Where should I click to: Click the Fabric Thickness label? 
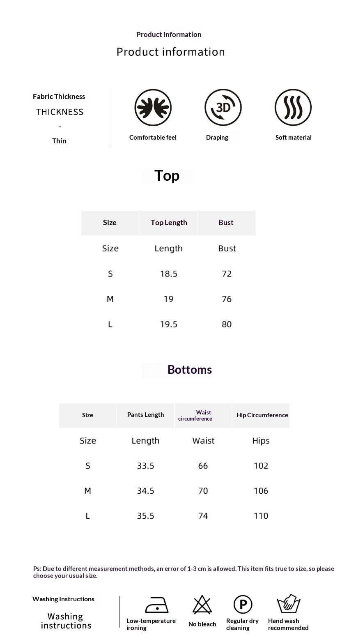coord(59,97)
